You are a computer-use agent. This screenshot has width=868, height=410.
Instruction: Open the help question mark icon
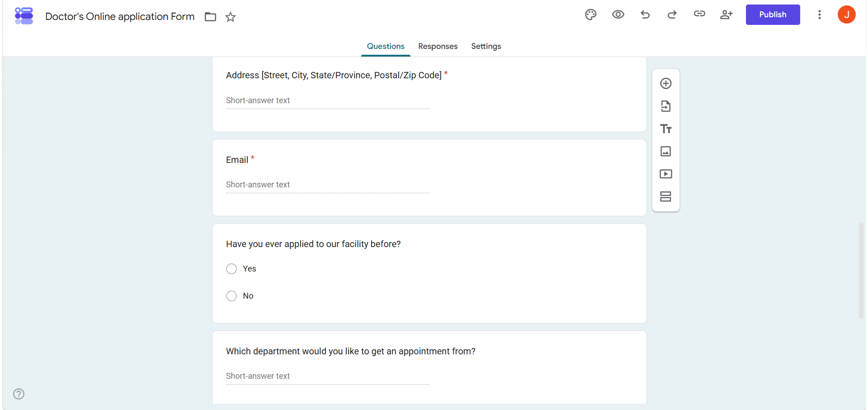click(19, 394)
